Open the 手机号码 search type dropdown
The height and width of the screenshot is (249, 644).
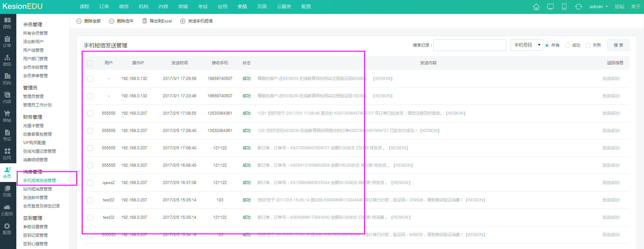point(526,45)
